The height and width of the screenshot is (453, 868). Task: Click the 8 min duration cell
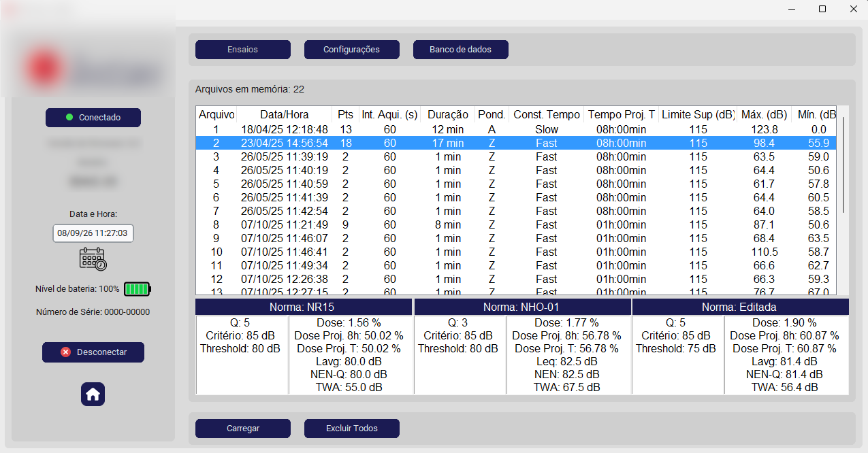point(448,224)
